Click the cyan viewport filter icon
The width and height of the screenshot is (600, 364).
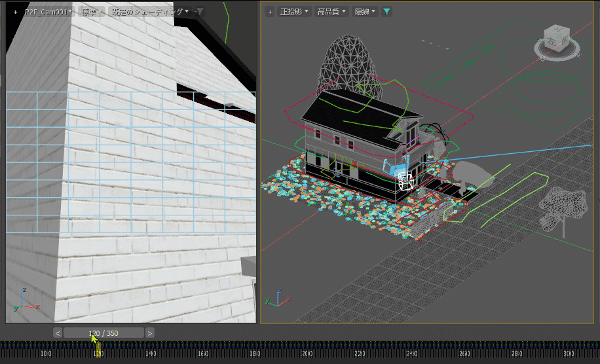click(x=387, y=12)
